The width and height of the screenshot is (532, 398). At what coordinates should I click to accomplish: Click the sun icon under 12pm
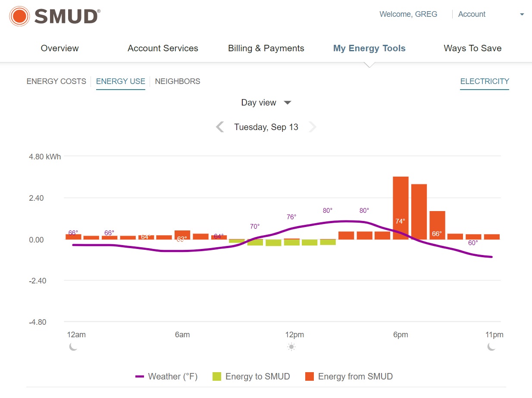tap(291, 347)
